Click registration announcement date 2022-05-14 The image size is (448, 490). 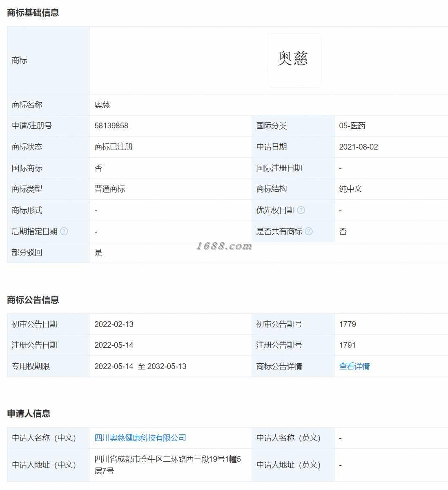click(x=114, y=345)
